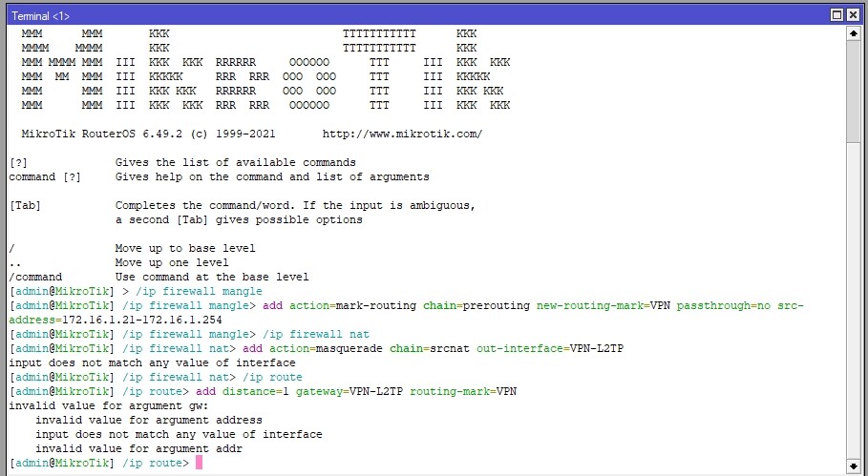This screenshot has width=868, height=476.
Task: Click the error line below the masquerade command
Action: (152, 362)
